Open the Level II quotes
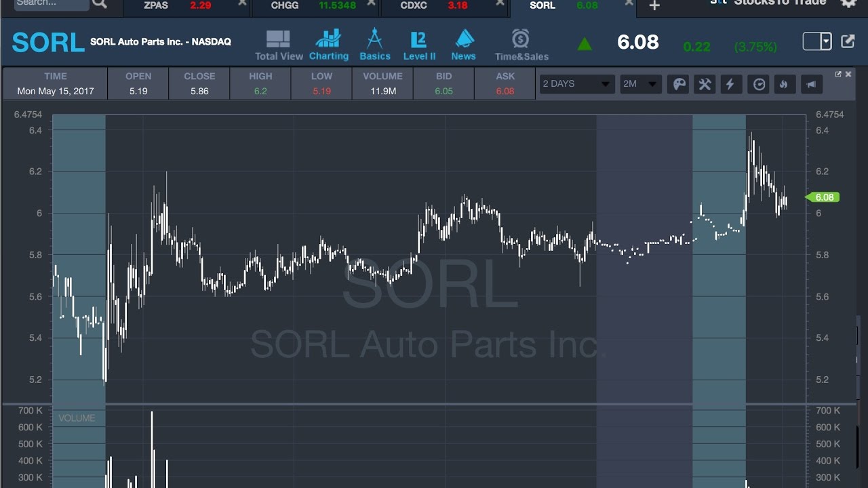This screenshot has width=868, height=488. [x=420, y=45]
